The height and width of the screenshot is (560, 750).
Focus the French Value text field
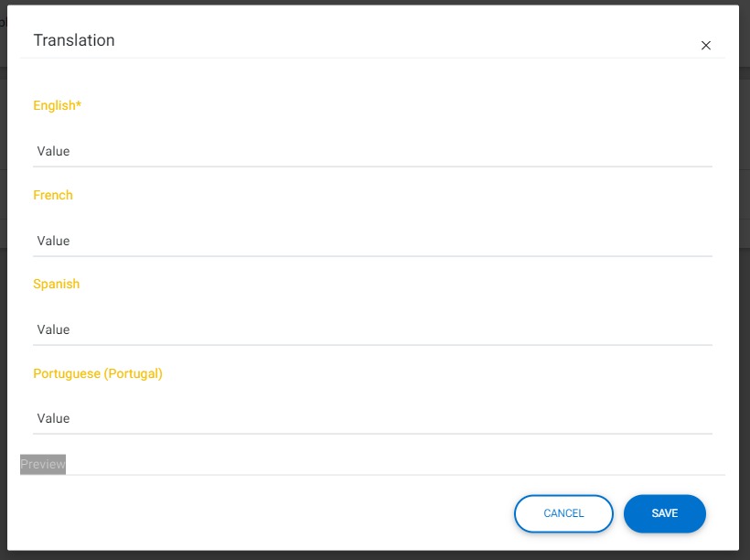point(372,241)
